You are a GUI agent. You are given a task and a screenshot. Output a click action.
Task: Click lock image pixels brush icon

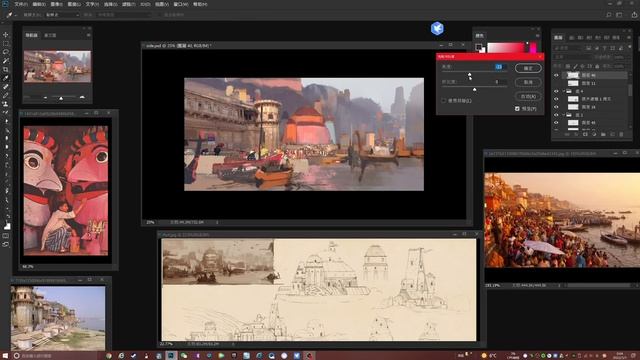point(575,67)
